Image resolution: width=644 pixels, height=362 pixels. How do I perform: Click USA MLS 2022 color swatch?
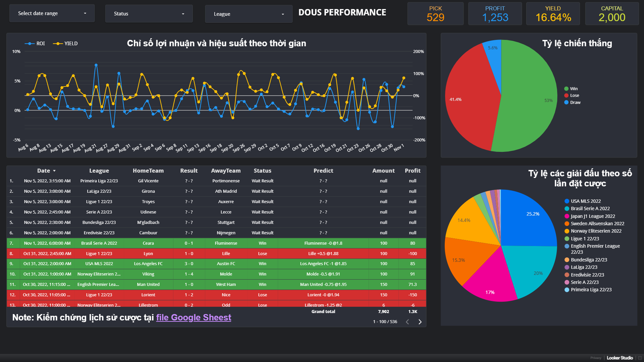click(567, 201)
